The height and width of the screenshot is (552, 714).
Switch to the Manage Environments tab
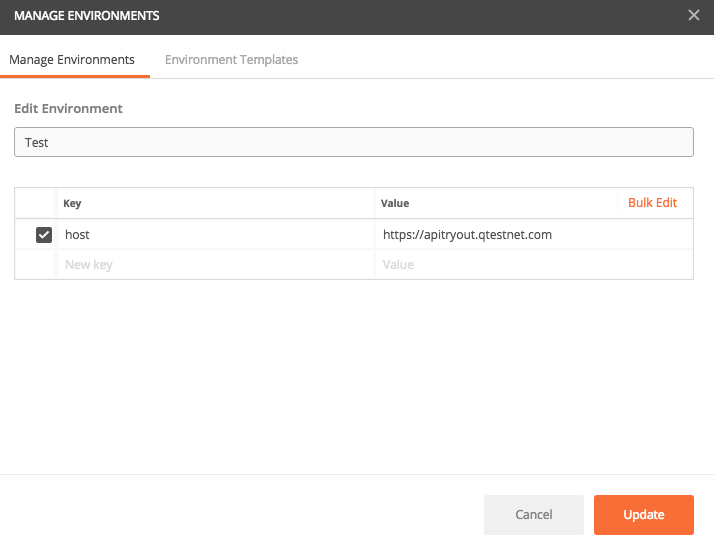[x=72, y=60]
